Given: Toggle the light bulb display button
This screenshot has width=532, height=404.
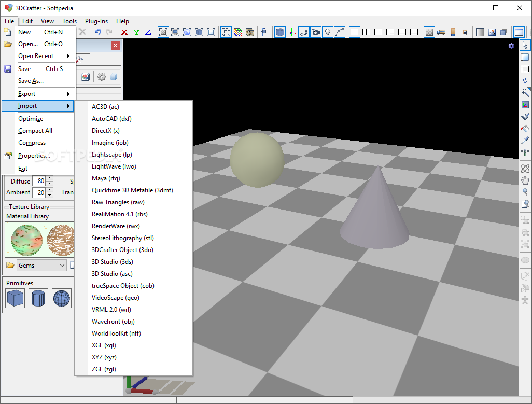Looking at the screenshot, I should coord(327,32).
